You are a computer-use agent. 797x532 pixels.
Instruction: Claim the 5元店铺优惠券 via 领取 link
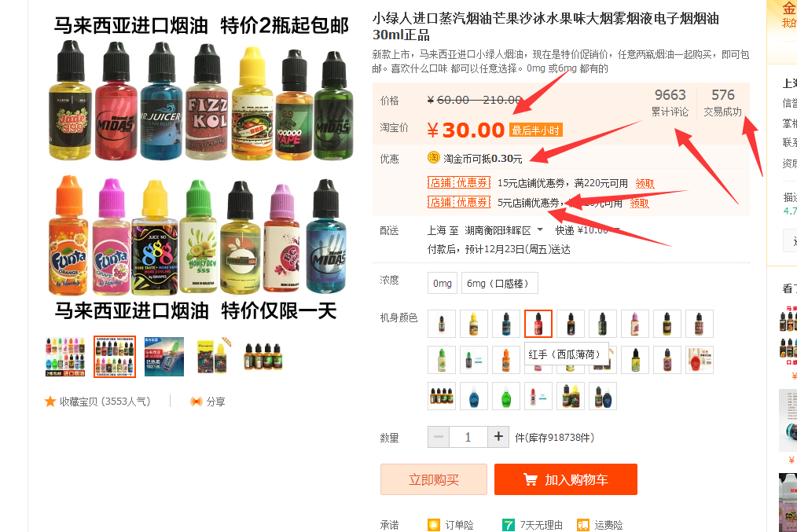point(640,204)
